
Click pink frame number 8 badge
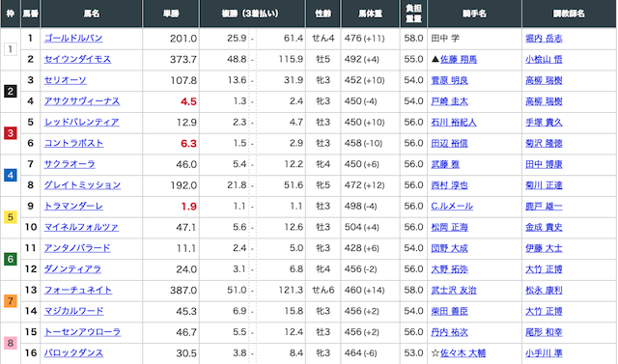(x=11, y=343)
